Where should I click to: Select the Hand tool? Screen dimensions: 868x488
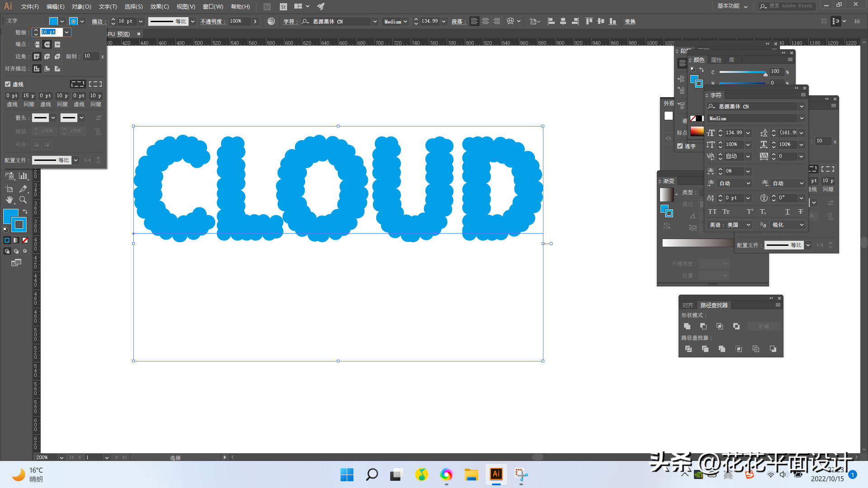[x=9, y=200]
